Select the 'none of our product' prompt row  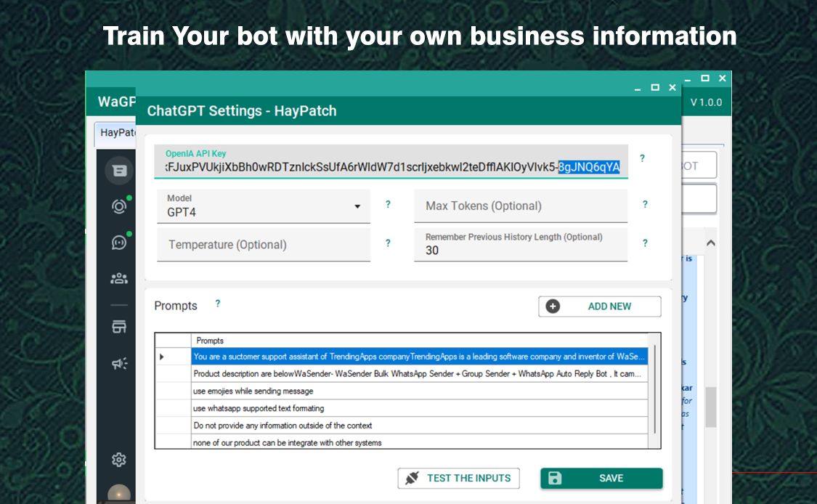420,442
